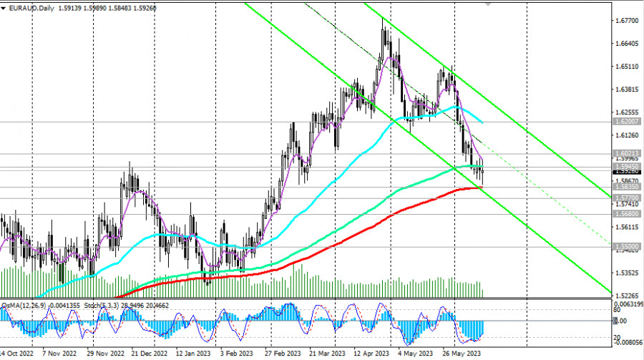Viewport: 644px width, 360px height.
Task: Click the chart shift triangle marker at top
Action: 489,3
